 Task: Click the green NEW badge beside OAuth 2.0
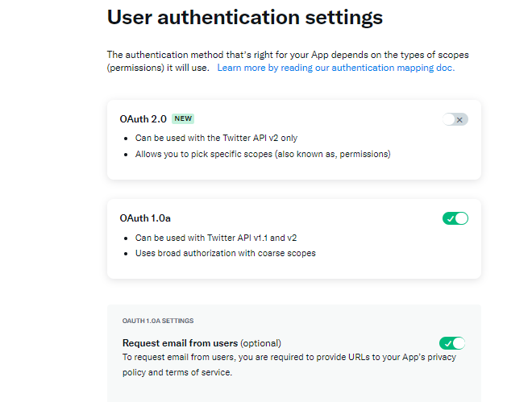183,118
